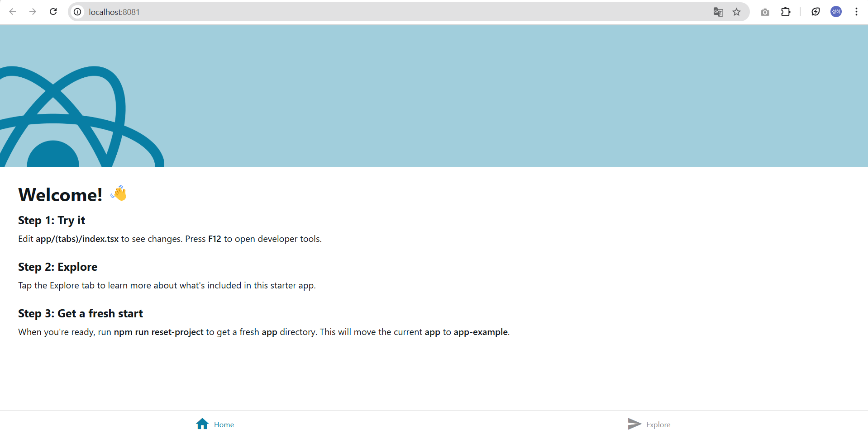Click the 'F12' bold text
Image resolution: width=868 pixels, height=434 pixels.
pos(215,239)
